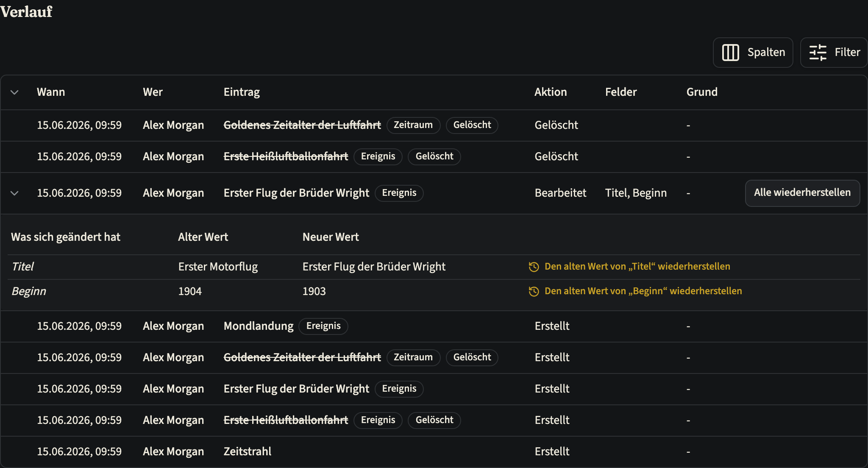The width and height of the screenshot is (868, 468).
Task: Click Gelöscht badge in Erstellt Heißluftballonfahrt row
Action: [x=434, y=420]
